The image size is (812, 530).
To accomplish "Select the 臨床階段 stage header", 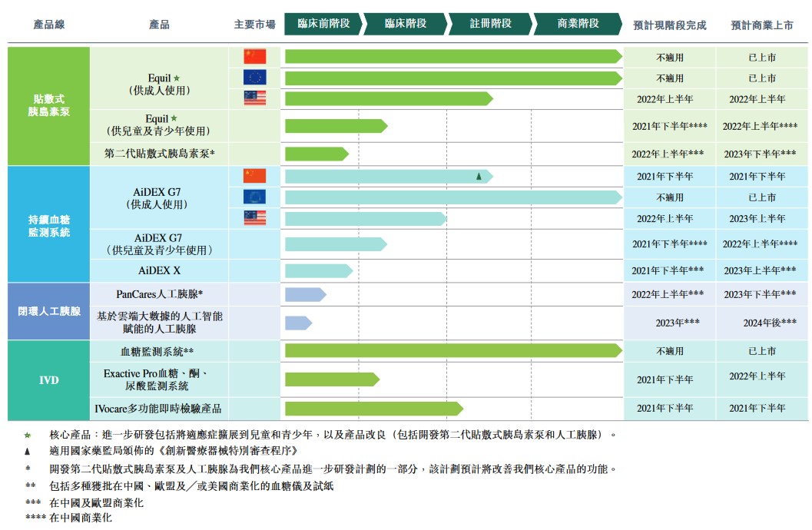I will click(x=406, y=24).
